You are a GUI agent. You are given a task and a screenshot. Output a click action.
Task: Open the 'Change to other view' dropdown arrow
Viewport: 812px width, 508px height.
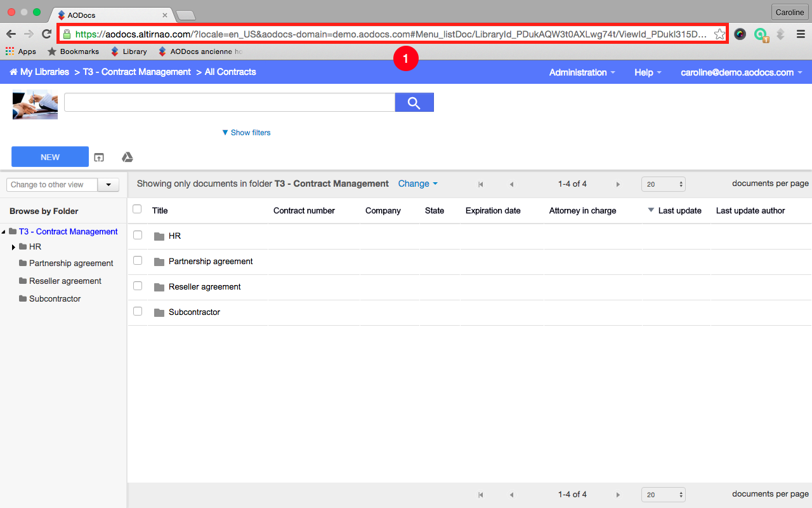pyautogui.click(x=108, y=185)
